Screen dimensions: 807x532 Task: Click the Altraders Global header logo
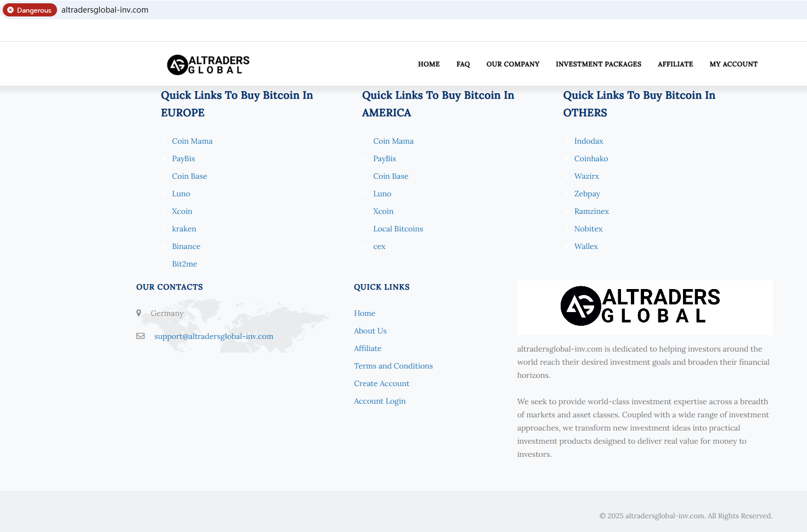point(208,65)
